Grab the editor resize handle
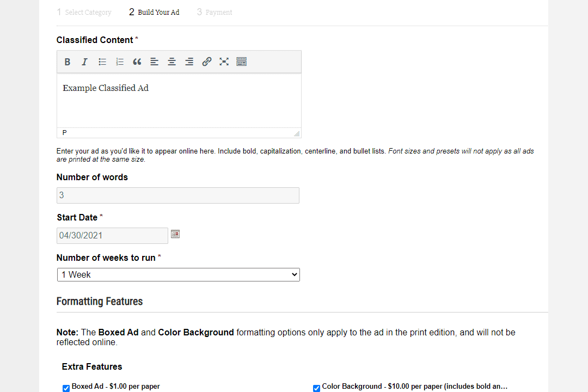588x392 pixels. pos(297,133)
